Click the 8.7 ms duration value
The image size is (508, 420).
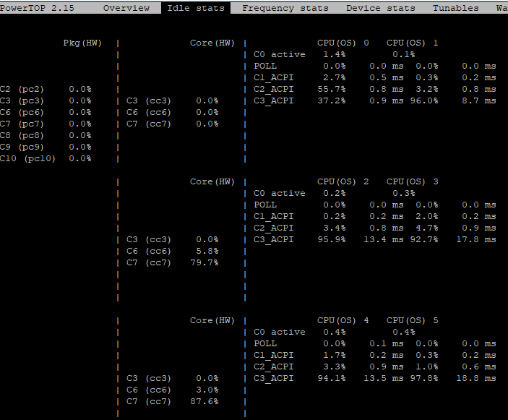pos(479,100)
